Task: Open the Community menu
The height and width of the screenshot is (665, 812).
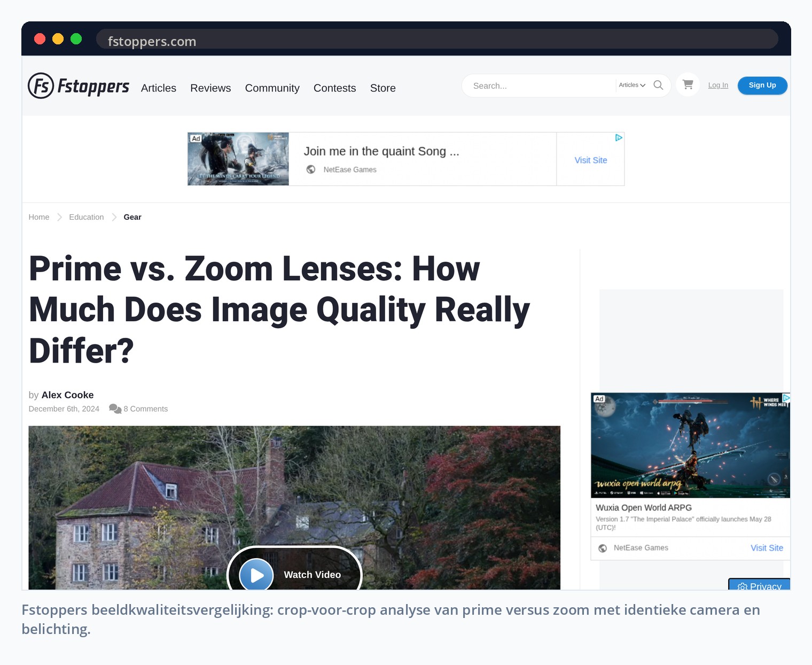Action: 272,88
